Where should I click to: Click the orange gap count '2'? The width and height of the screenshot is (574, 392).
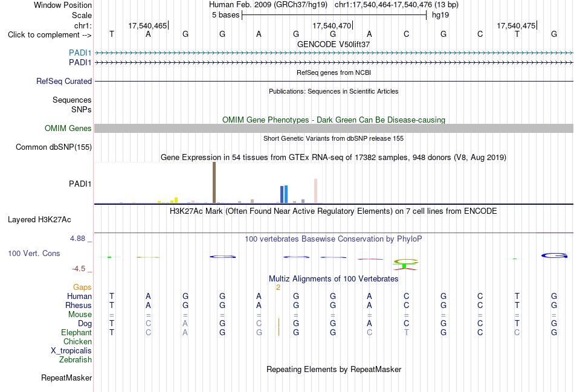[278, 288]
